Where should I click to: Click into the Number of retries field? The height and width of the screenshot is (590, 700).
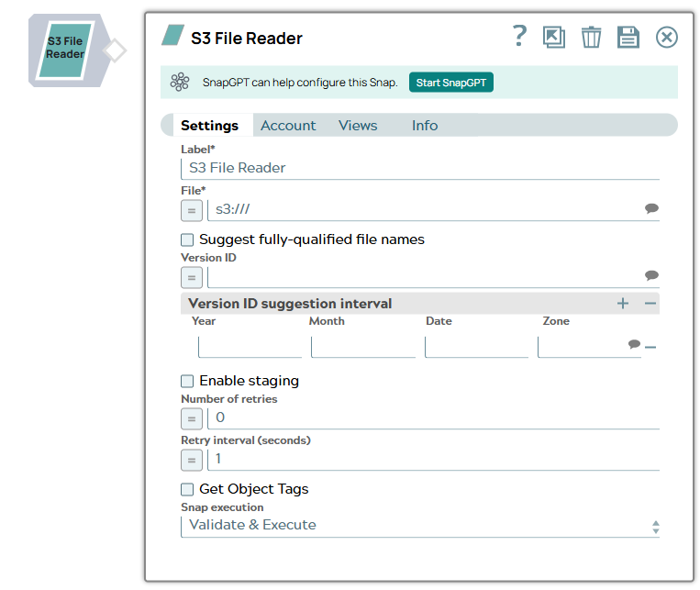tap(431, 418)
